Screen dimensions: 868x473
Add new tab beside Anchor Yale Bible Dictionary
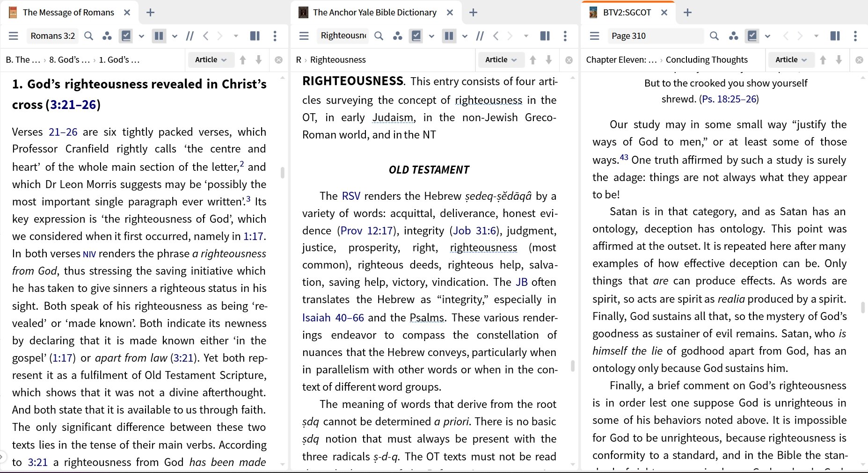click(x=473, y=13)
